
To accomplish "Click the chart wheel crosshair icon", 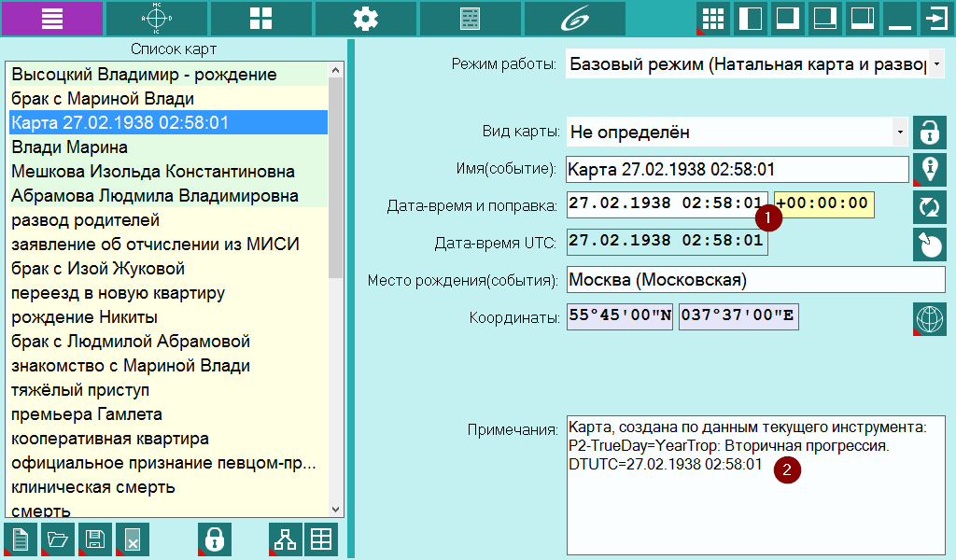I will [157, 19].
